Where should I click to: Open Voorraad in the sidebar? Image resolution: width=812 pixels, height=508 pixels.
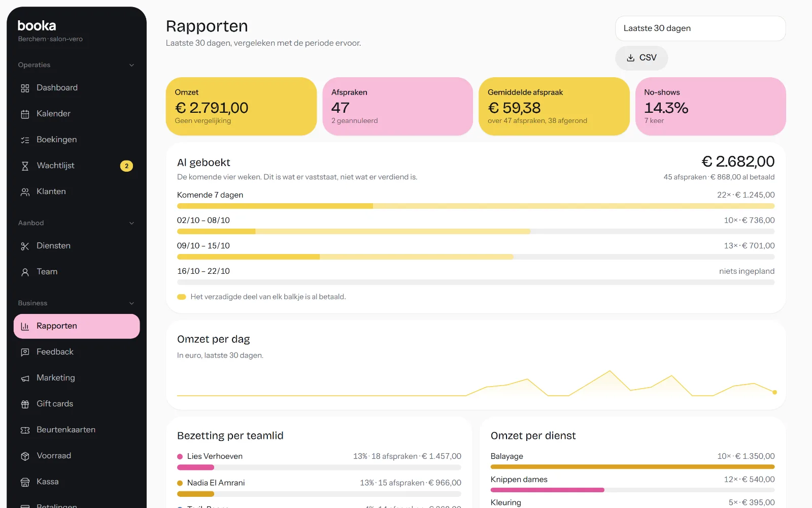click(77, 456)
